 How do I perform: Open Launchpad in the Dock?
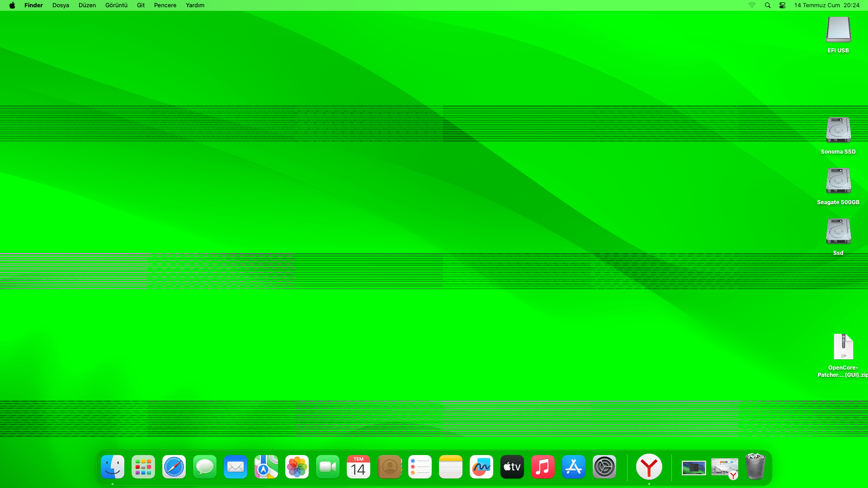click(143, 467)
